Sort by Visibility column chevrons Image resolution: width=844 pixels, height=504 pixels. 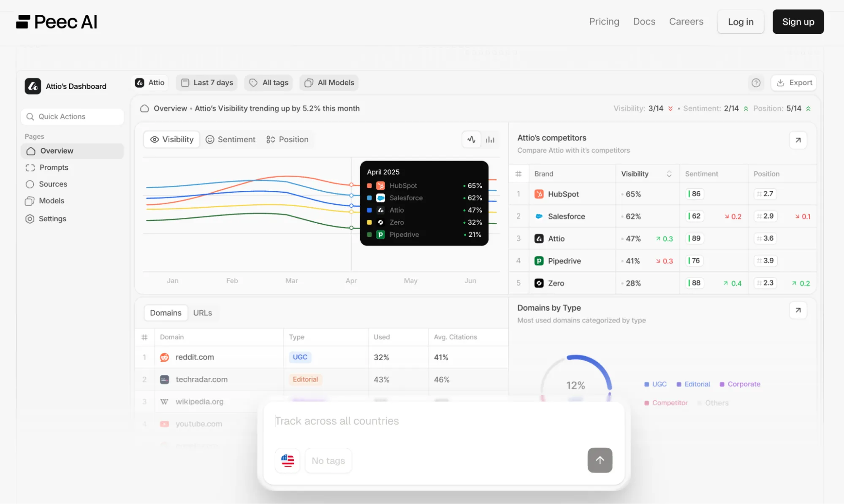[x=669, y=174]
